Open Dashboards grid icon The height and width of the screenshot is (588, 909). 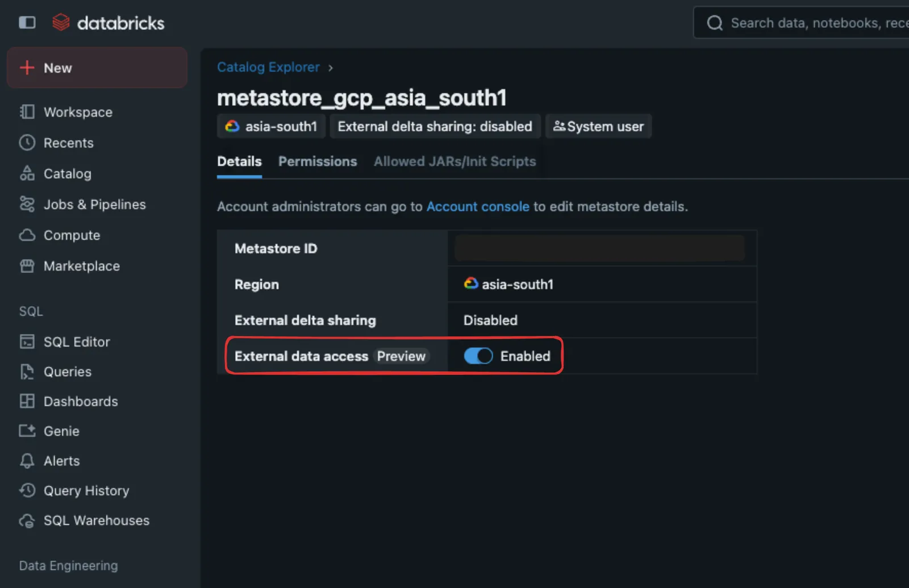coord(27,401)
